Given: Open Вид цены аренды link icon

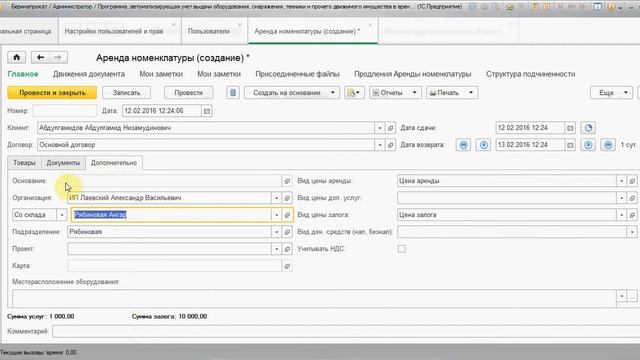Looking at the screenshot, I should pos(632,181).
